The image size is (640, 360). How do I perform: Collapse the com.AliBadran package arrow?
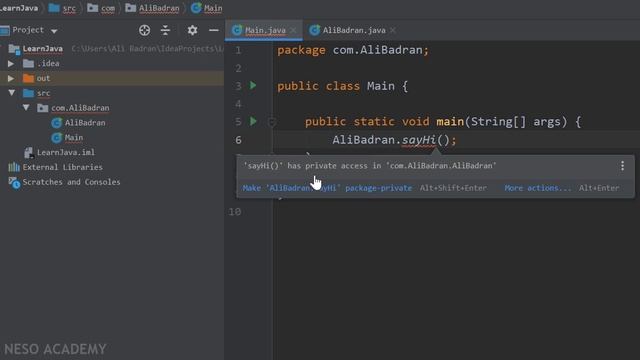pos(26,108)
